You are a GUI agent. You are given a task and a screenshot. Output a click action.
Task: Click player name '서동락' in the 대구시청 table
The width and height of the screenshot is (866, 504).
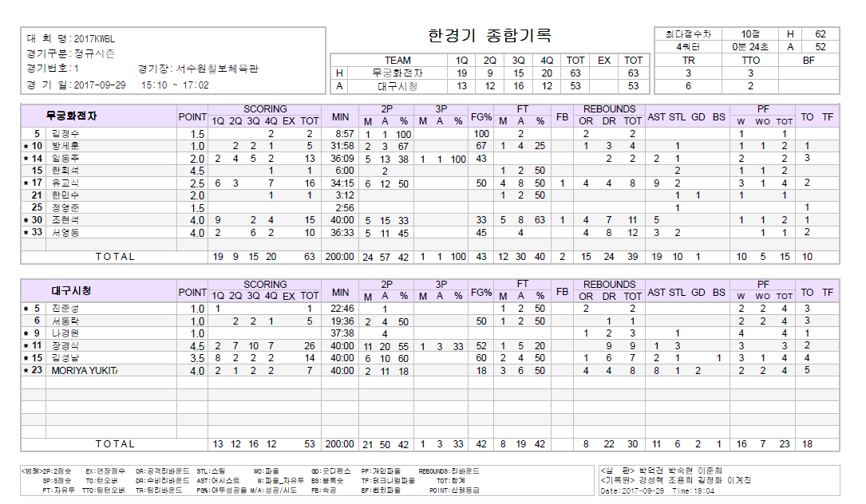pos(65,321)
